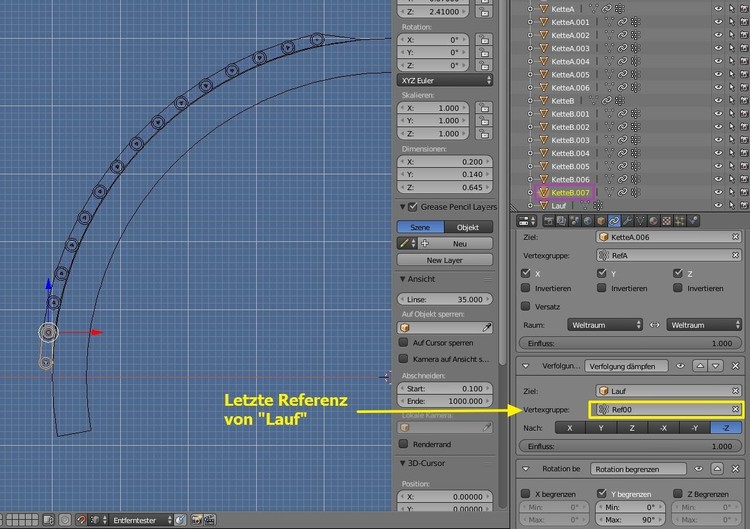
Task: Select Lauf object in the outliner
Action: [558, 206]
